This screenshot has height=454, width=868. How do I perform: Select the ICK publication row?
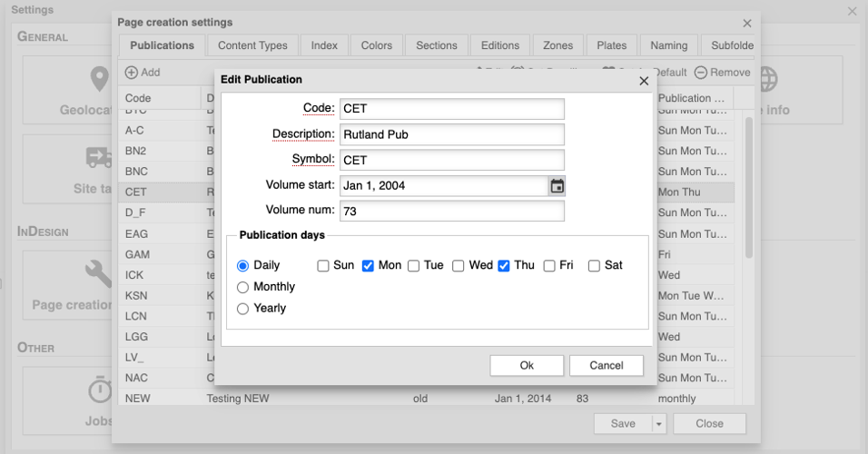coord(426,275)
